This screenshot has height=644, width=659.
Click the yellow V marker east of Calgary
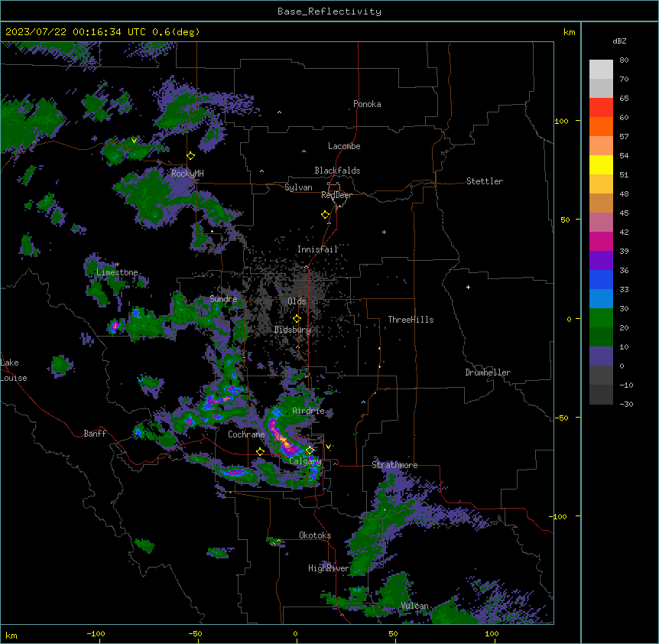point(328,447)
